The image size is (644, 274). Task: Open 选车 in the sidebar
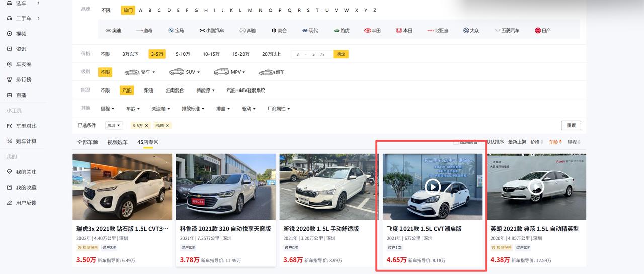click(x=21, y=3)
